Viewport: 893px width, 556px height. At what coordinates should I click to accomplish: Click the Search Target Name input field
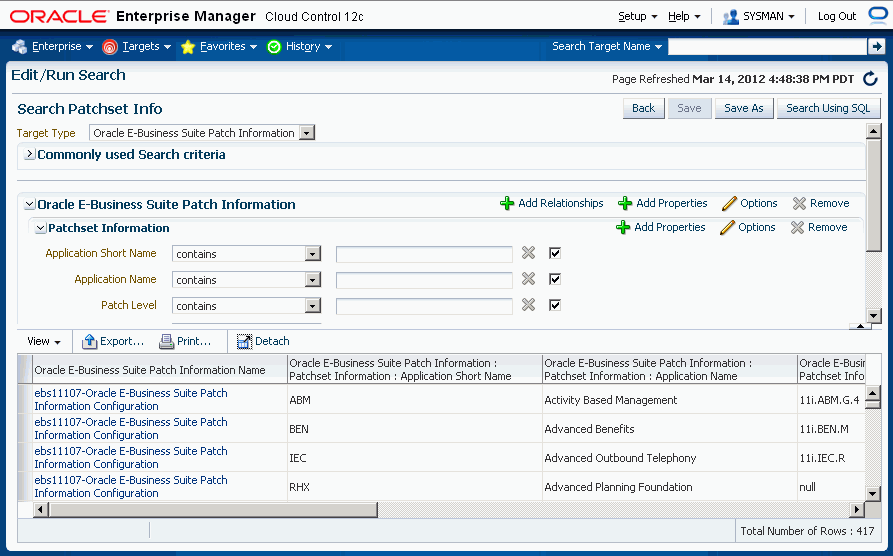tap(767, 47)
